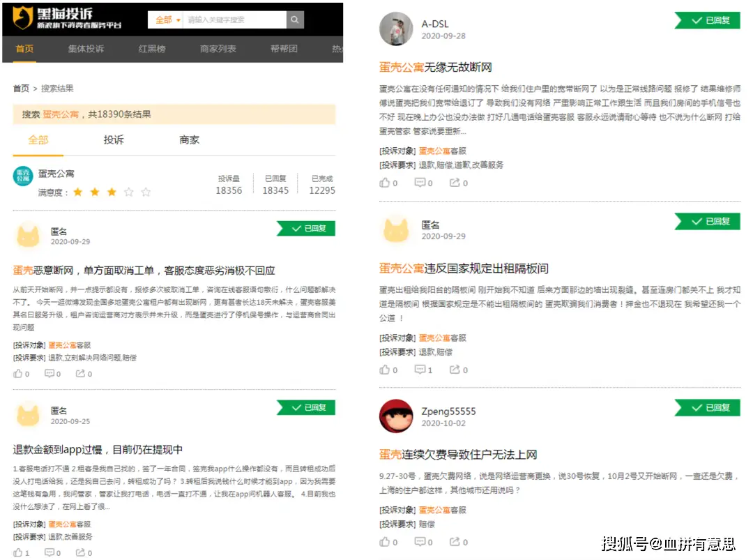Switch to the 商家 results tab

tap(189, 139)
